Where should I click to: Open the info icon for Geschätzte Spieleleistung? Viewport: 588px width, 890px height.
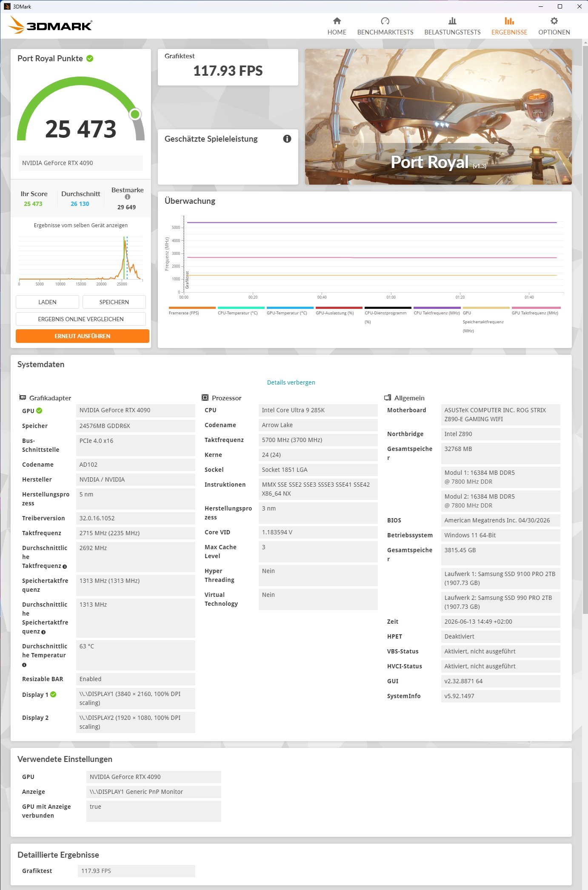(x=287, y=139)
